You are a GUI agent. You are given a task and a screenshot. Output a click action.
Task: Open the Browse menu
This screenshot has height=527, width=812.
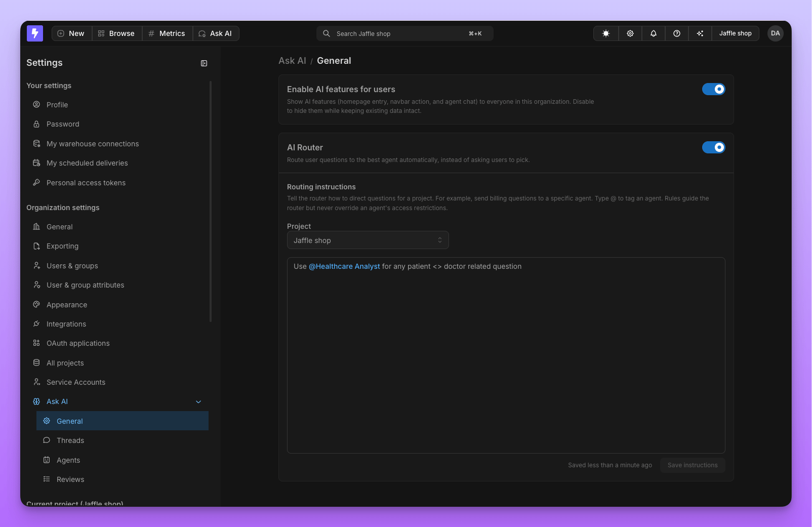click(117, 33)
